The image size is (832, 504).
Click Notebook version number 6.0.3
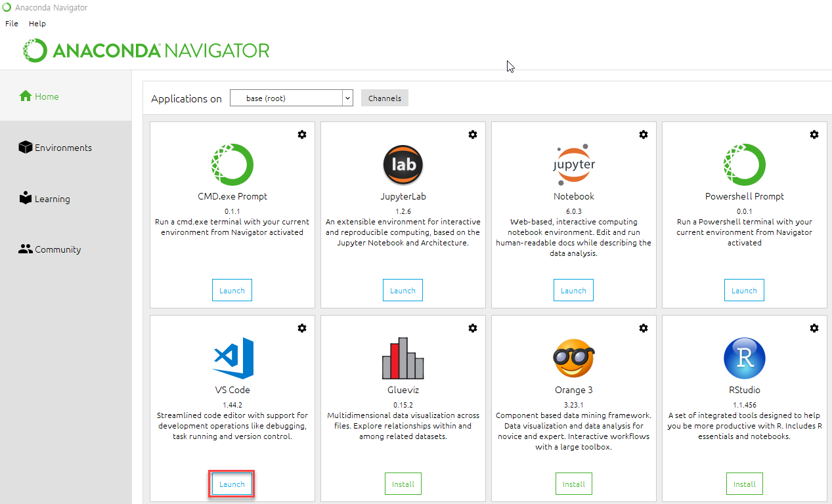click(x=574, y=211)
